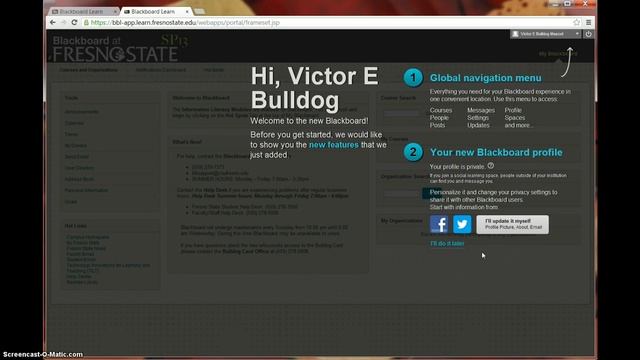
Task: Close the active Blackboard Learn tab
Action: [x=187, y=11]
